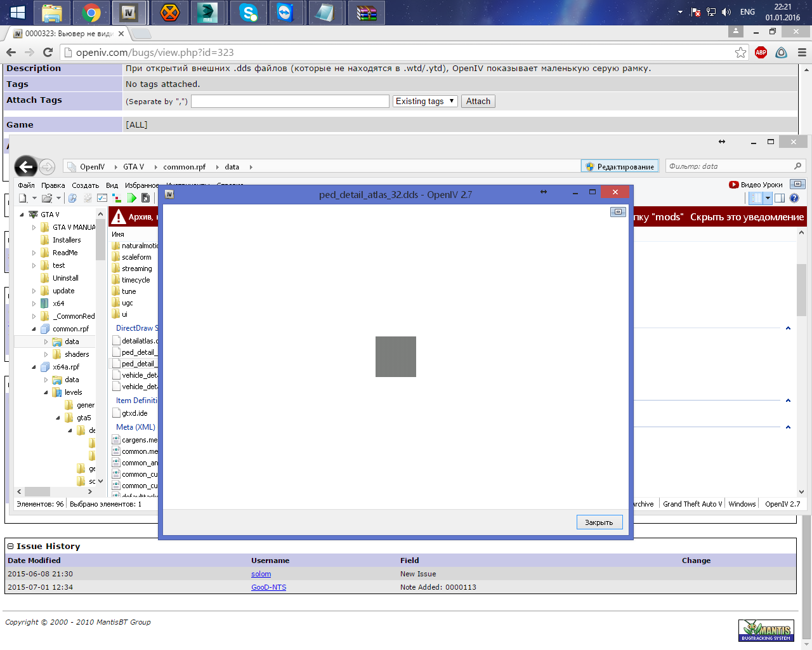The height and width of the screenshot is (650, 812).
Task: Click the page's vertical scrollbar down arrow
Action: (806, 644)
